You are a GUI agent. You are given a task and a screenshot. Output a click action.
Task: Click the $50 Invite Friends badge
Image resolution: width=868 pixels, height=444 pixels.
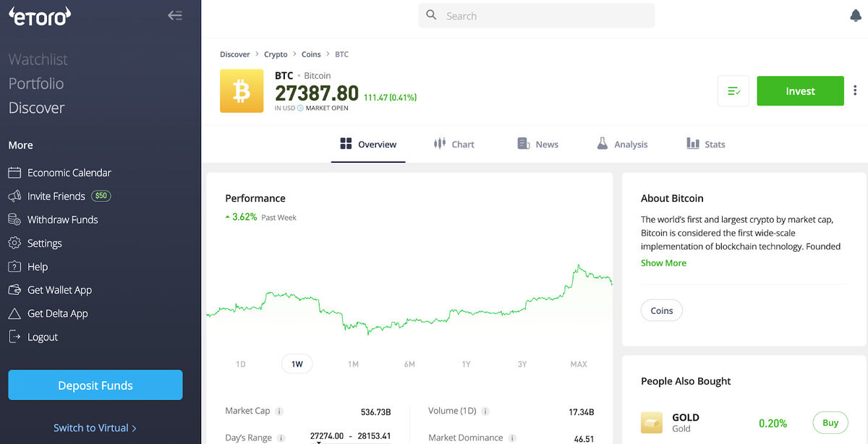(101, 196)
